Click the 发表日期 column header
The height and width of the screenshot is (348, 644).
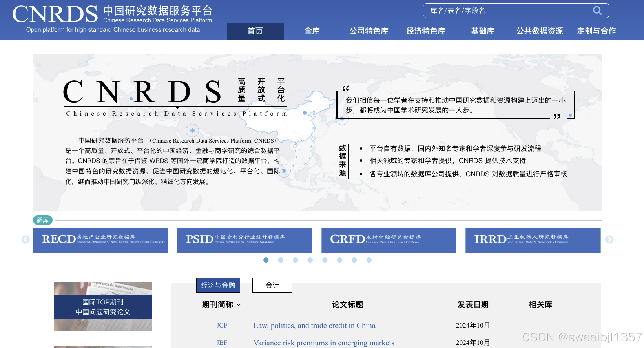click(473, 304)
